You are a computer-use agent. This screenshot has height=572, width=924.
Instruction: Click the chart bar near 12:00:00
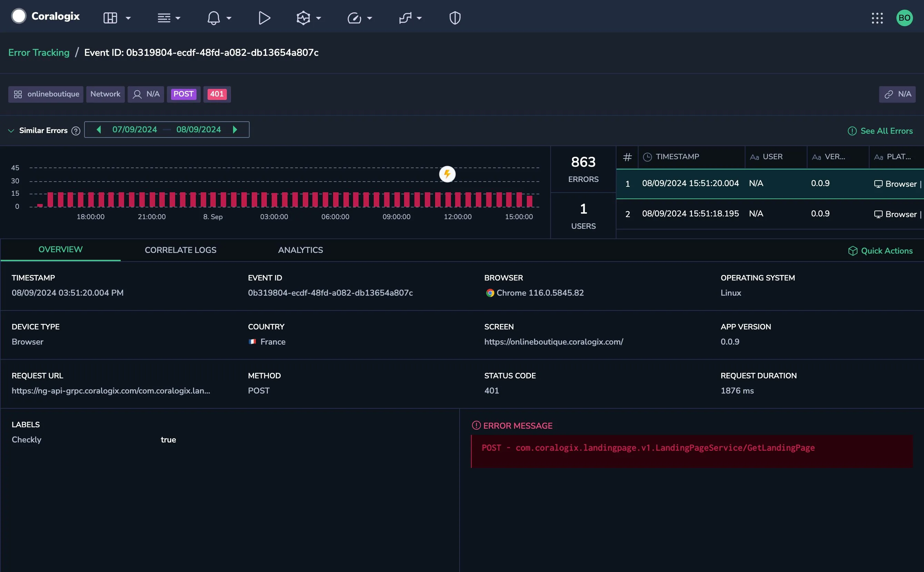[x=458, y=200]
